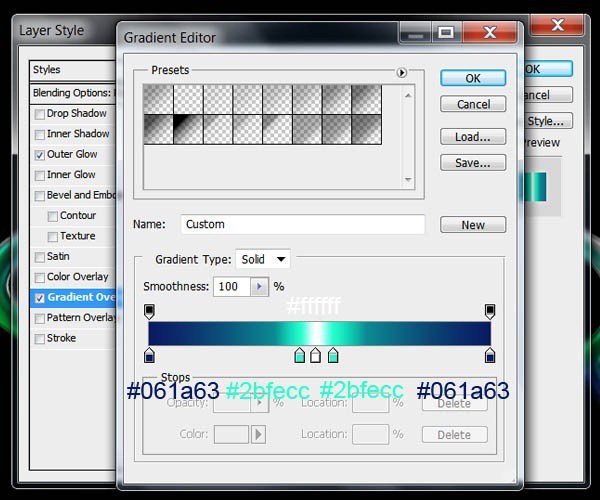Click Cancel in the Layer Style window
This screenshot has height=500, width=600.
tap(548, 95)
